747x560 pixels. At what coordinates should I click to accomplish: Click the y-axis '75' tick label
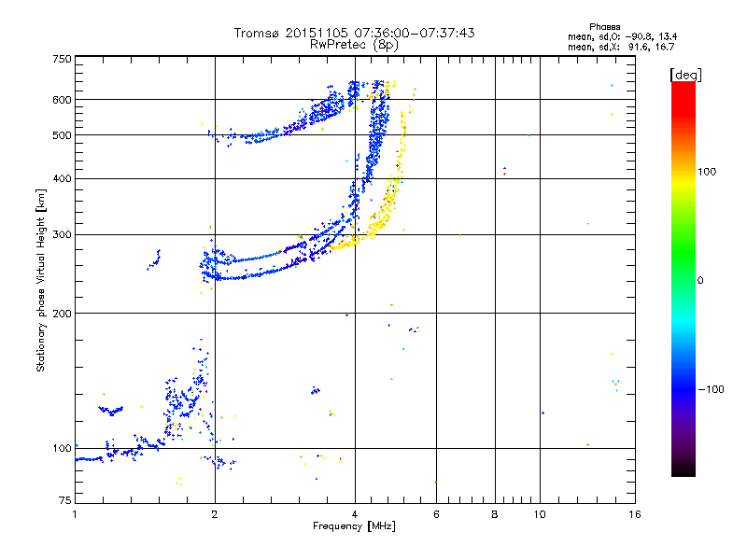tap(65, 500)
